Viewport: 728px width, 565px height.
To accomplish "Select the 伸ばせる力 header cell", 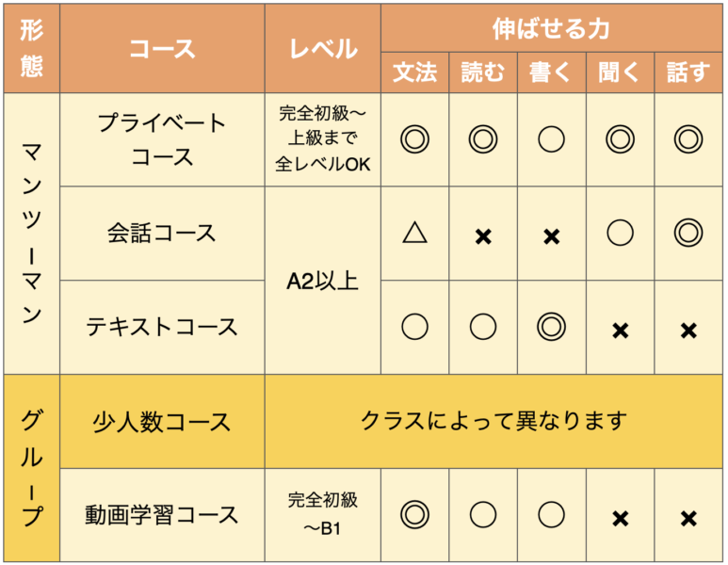I will [x=551, y=28].
